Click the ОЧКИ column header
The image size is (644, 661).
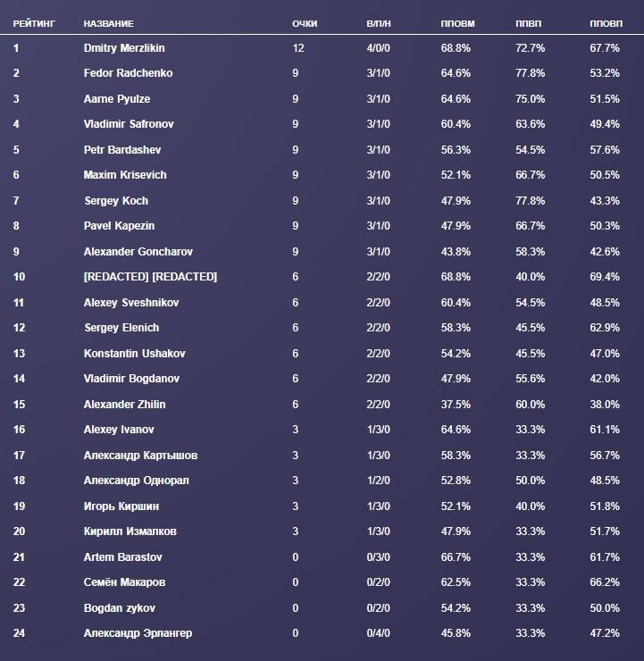[x=305, y=23]
